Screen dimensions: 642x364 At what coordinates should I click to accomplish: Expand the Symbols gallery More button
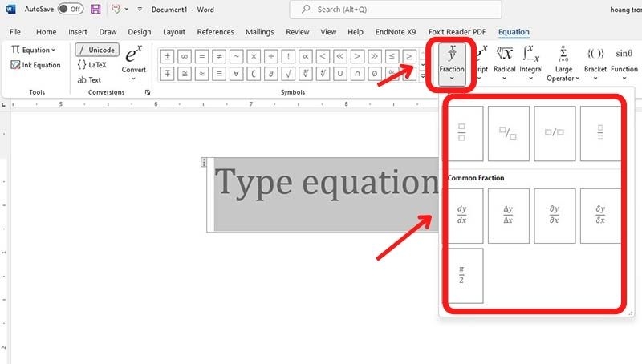click(423, 75)
